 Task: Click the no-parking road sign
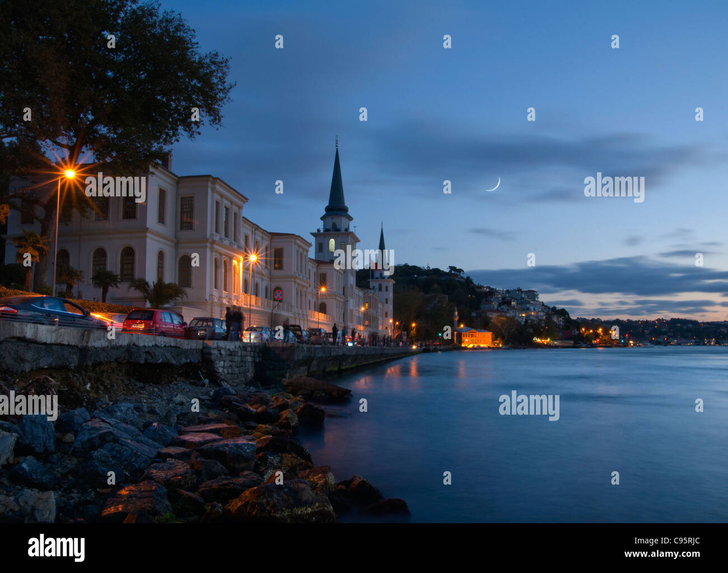pos(278,294)
